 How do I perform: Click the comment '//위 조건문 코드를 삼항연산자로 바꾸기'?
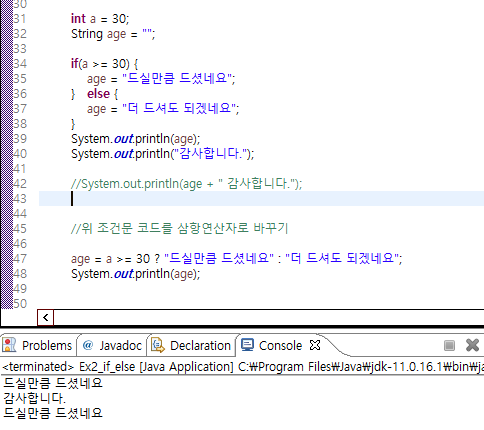[x=179, y=229]
